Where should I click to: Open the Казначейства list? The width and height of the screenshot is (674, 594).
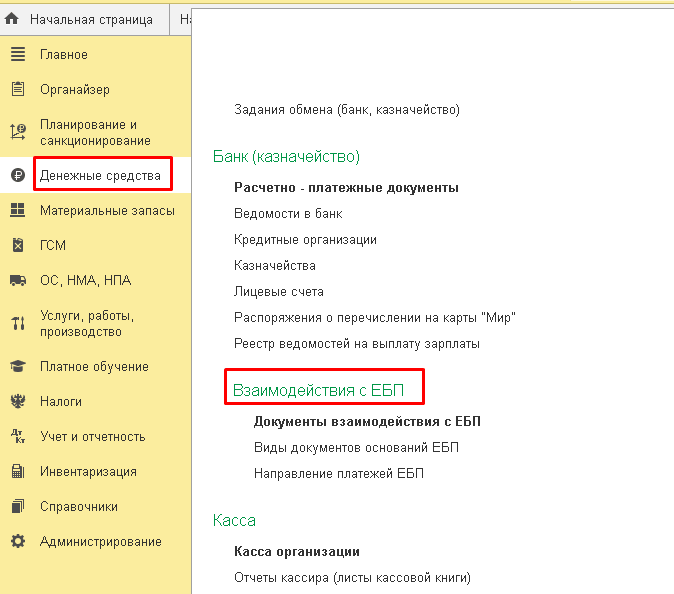click(x=275, y=266)
